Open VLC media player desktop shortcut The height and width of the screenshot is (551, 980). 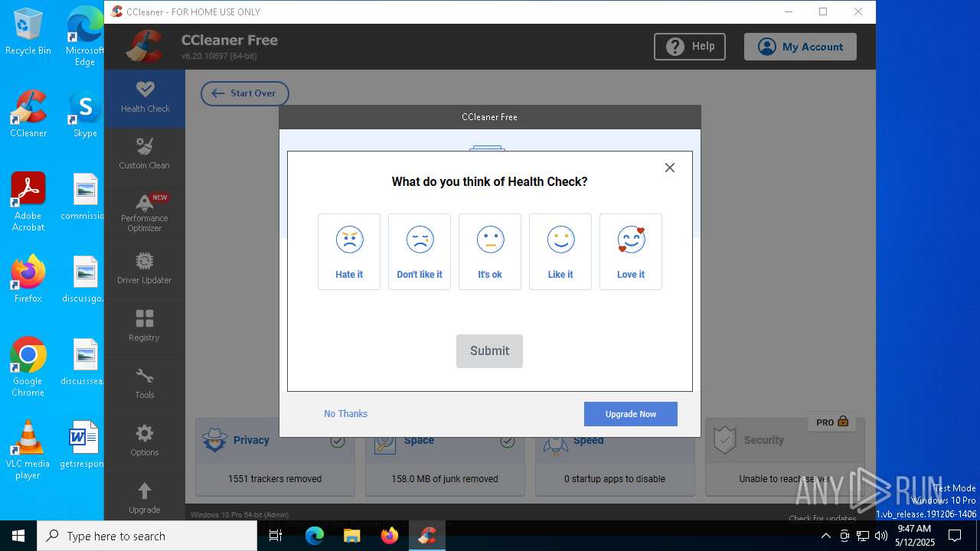coord(28,450)
